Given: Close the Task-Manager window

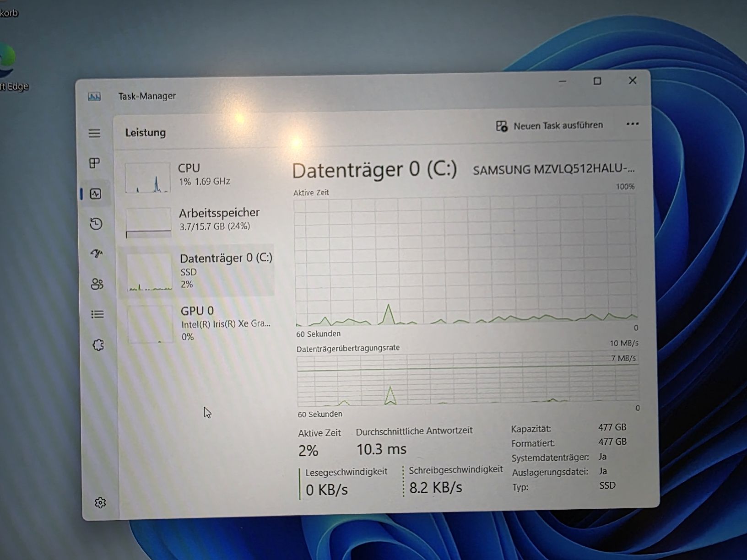Looking at the screenshot, I should click(x=633, y=81).
